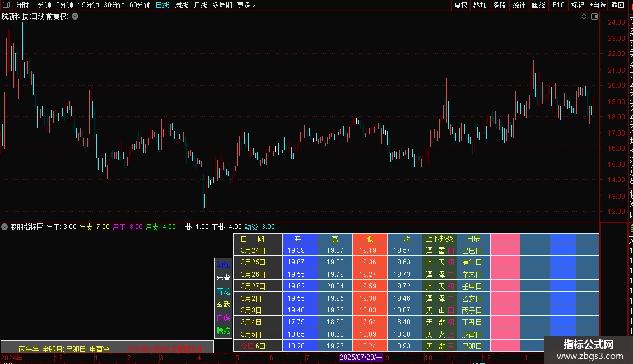This screenshot has width=633, height=364.
Task: Click the 上下卦爻 column header
Action: pos(440,239)
